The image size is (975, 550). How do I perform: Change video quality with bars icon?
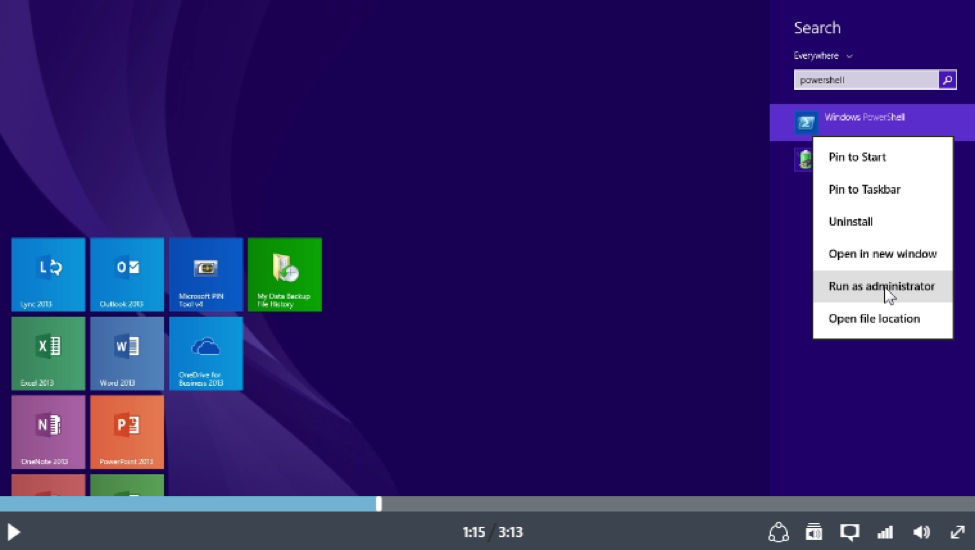pyautogui.click(x=885, y=532)
